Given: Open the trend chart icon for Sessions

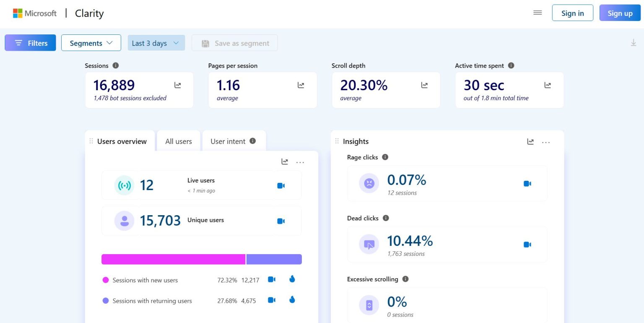Looking at the screenshot, I should point(178,85).
